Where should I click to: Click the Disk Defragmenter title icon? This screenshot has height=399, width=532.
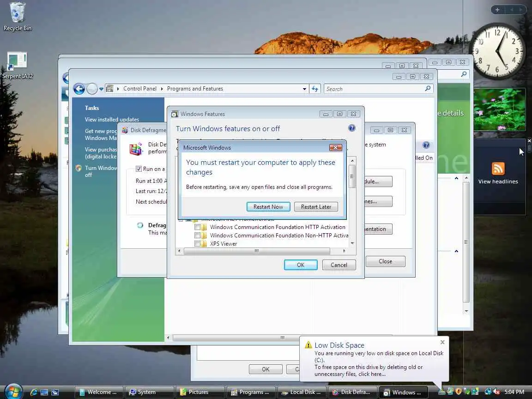[x=125, y=130]
